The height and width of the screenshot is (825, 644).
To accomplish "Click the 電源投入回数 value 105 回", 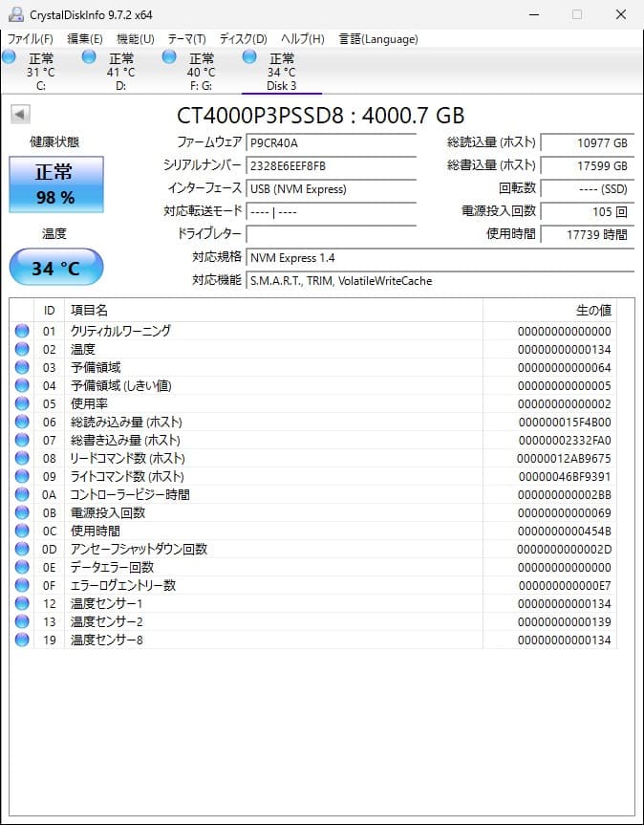I will [588, 211].
